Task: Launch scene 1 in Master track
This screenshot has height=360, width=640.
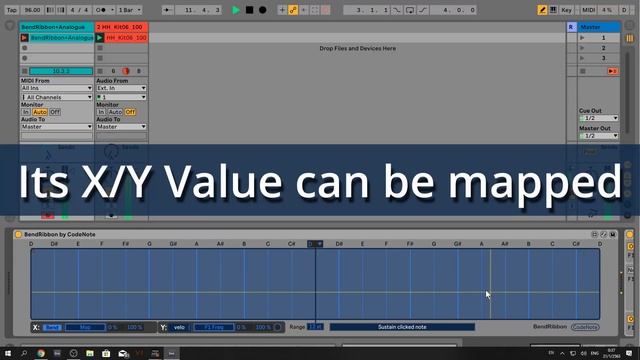Action: 582,38
